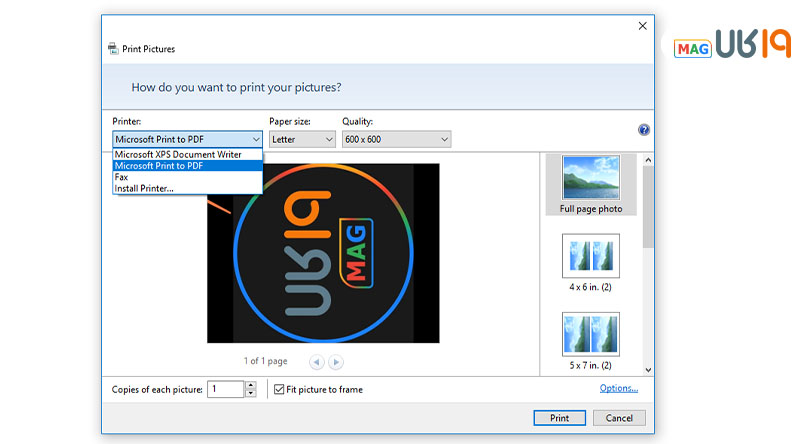
Task: Select Full page photo layout
Action: tap(591, 185)
